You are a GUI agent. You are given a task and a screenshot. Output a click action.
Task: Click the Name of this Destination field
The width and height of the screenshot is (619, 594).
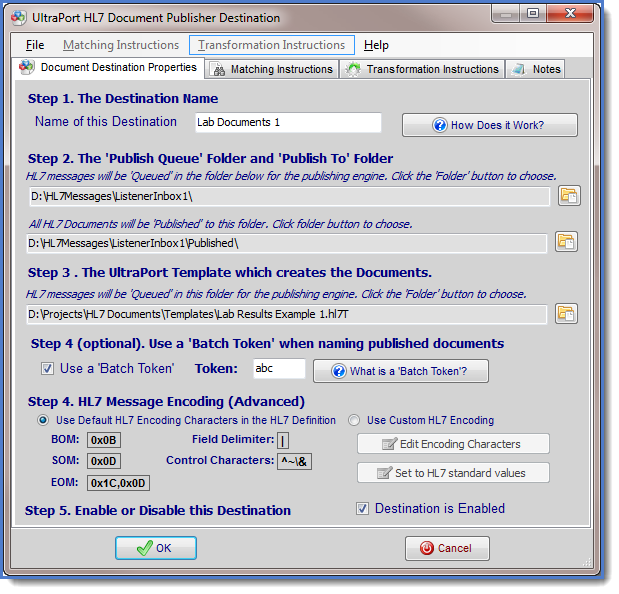[x=288, y=122]
